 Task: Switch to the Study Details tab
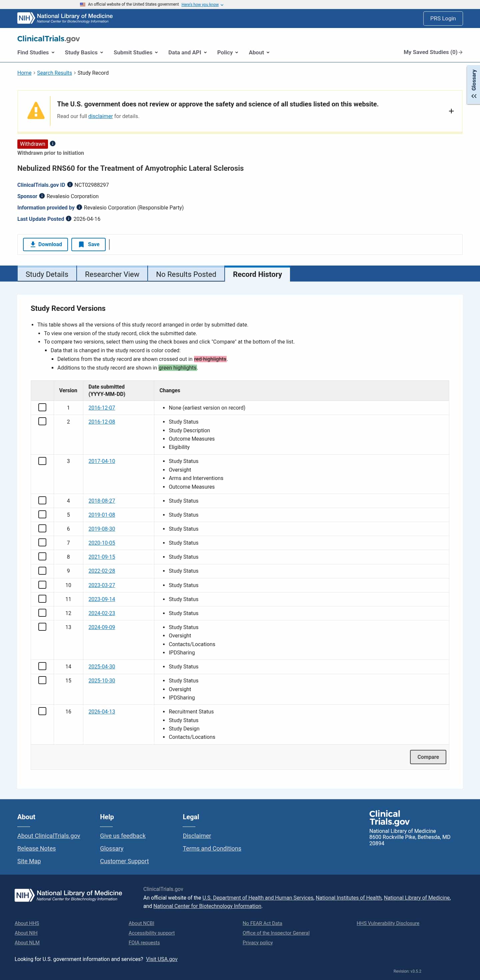[47, 274]
